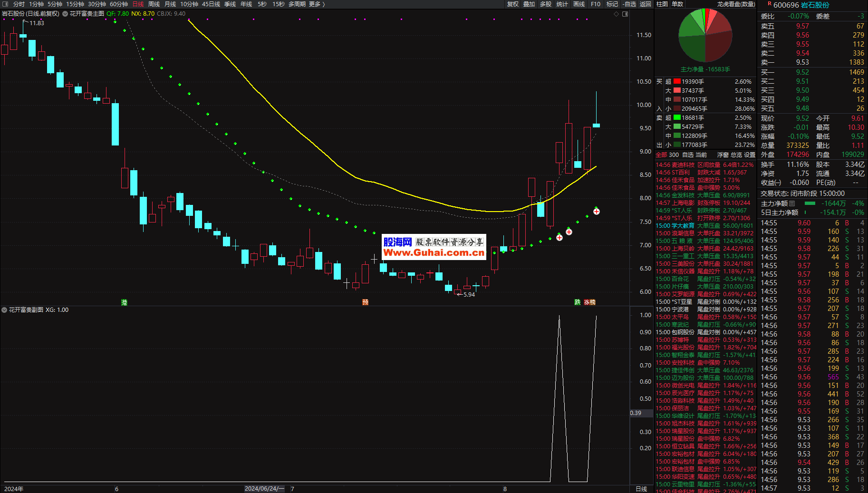Screen dimensions: 868x493
Task: Toggle the 单数 display mode
Action: [x=677, y=4]
